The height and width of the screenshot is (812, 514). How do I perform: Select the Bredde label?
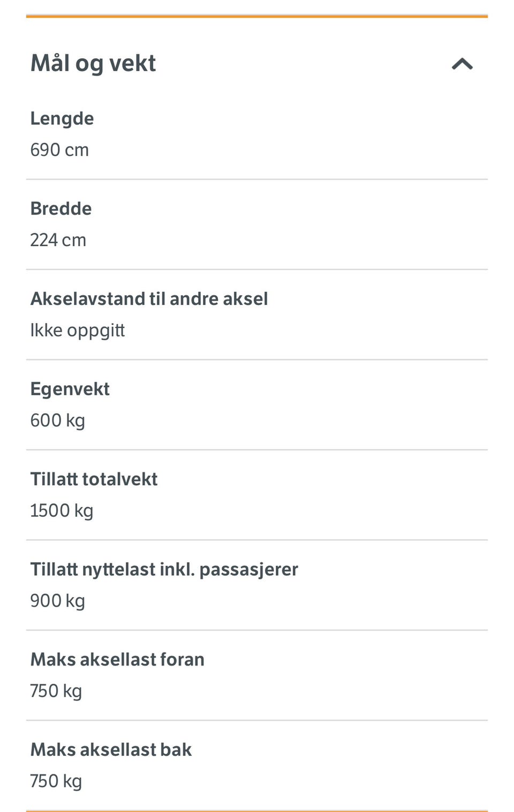(61, 209)
